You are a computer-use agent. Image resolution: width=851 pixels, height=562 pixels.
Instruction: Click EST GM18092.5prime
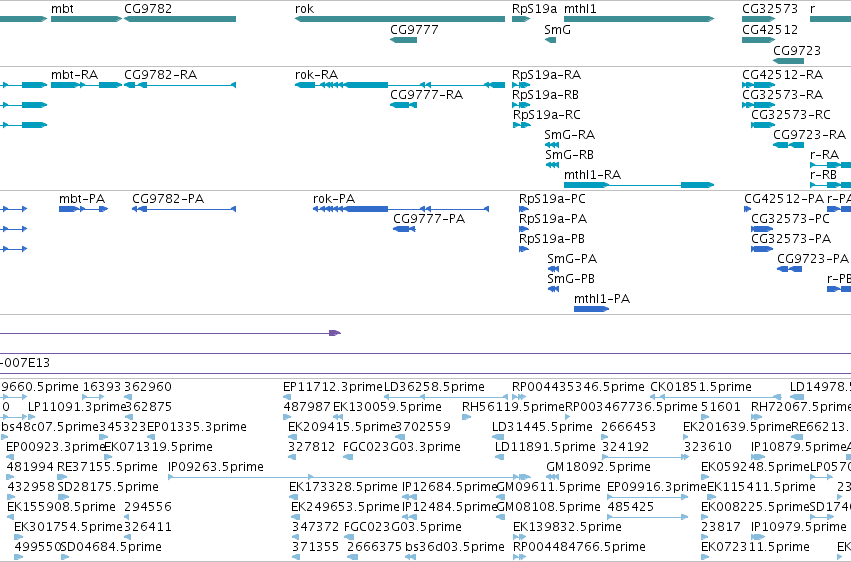(x=598, y=467)
